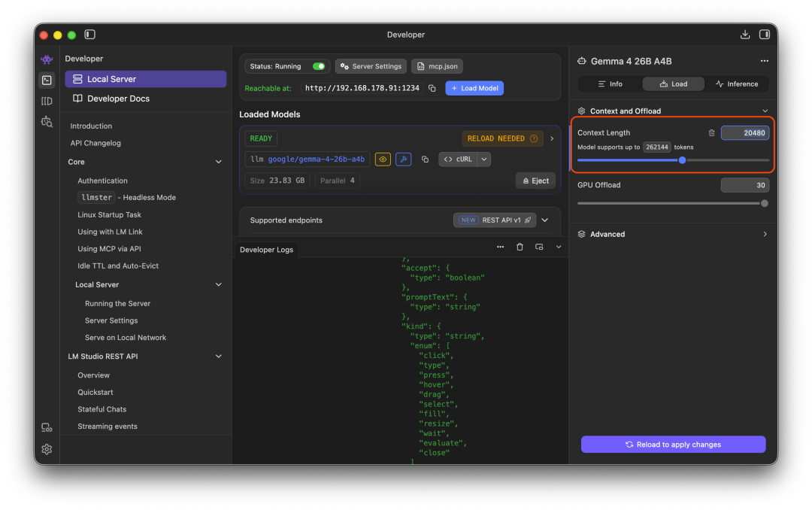Reset Context Length with trash icon

pyautogui.click(x=711, y=133)
